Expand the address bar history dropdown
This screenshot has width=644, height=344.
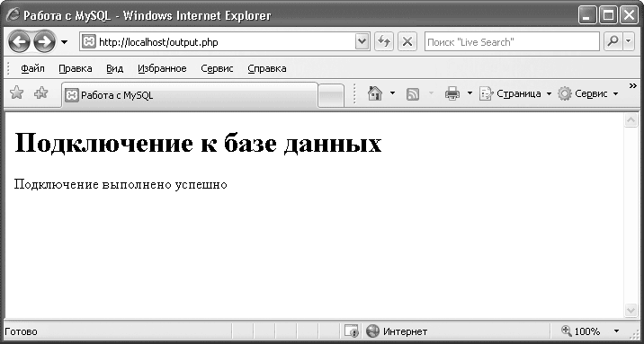tap(362, 42)
